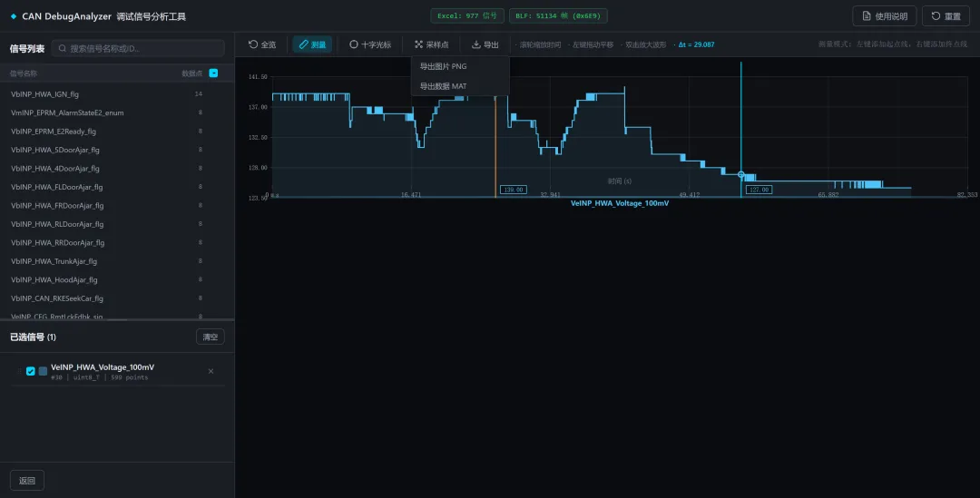The height and width of the screenshot is (498, 980).
Task: Select signal VmINP_EPRM_AlarmStateE2_enum
Action: 117,112
